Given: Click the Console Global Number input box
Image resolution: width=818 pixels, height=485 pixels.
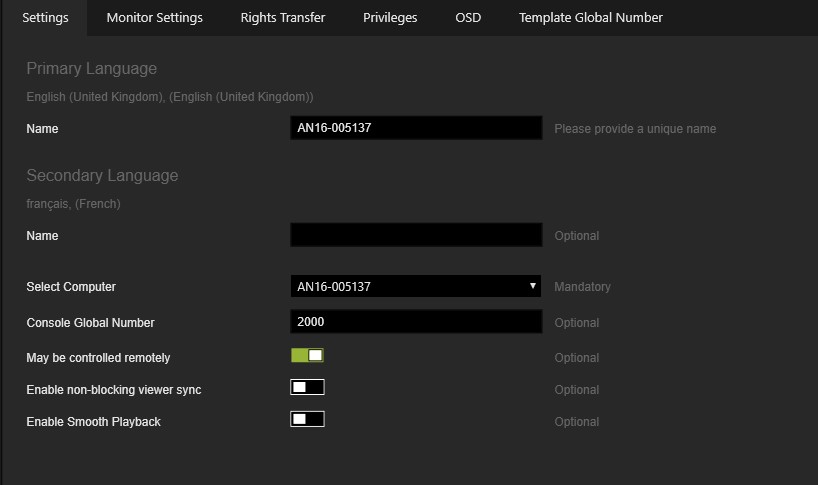Looking at the screenshot, I should (416, 322).
